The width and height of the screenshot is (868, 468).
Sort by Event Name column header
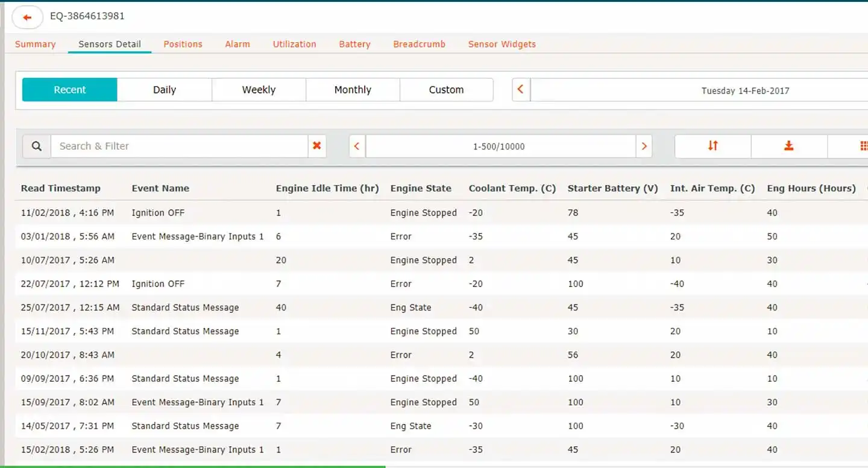click(160, 188)
